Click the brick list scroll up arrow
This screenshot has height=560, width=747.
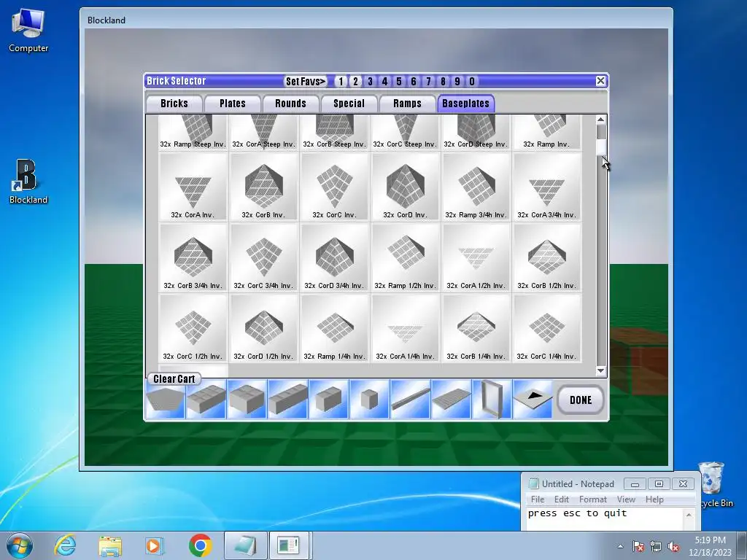601,120
